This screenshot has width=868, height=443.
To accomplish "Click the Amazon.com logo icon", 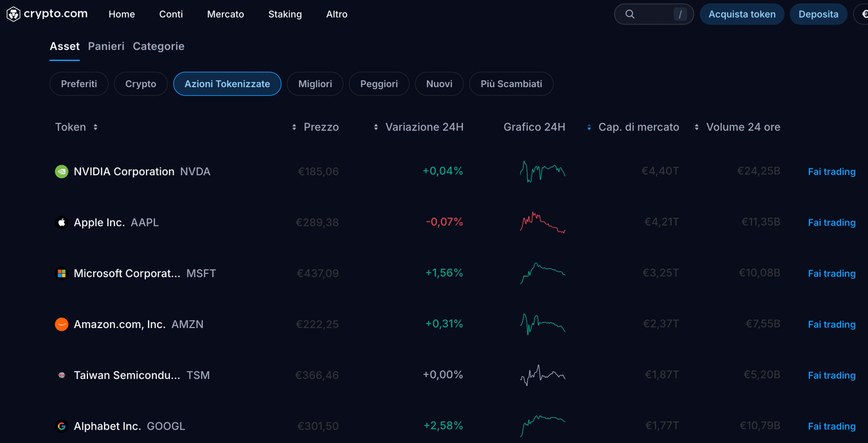I will 62,324.
